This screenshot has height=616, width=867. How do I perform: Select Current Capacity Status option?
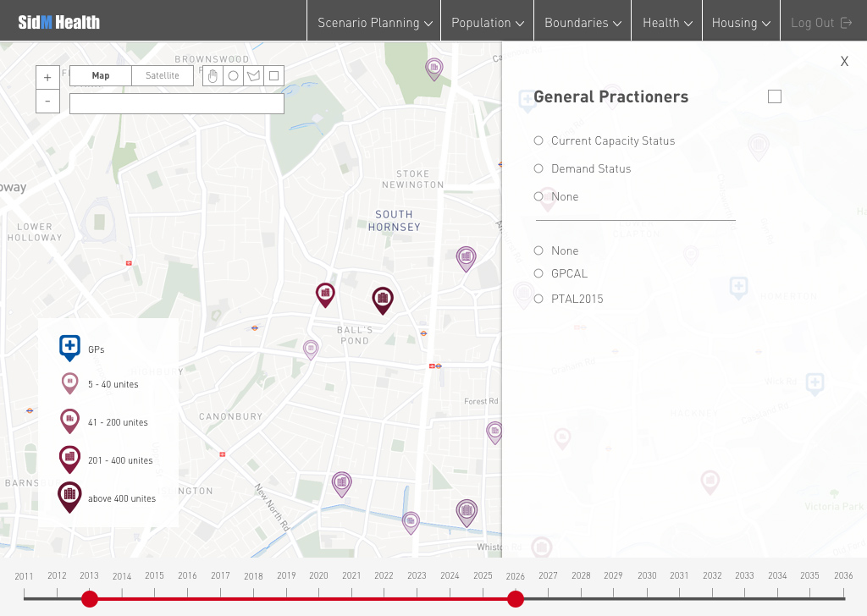point(538,141)
